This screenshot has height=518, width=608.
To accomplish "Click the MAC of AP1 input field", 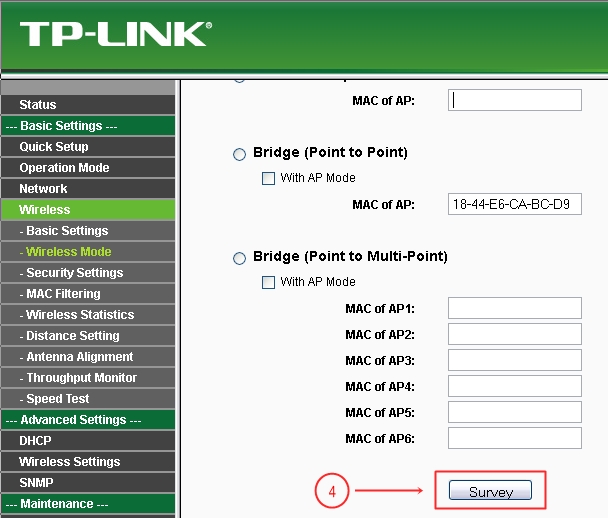I will pos(515,308).
